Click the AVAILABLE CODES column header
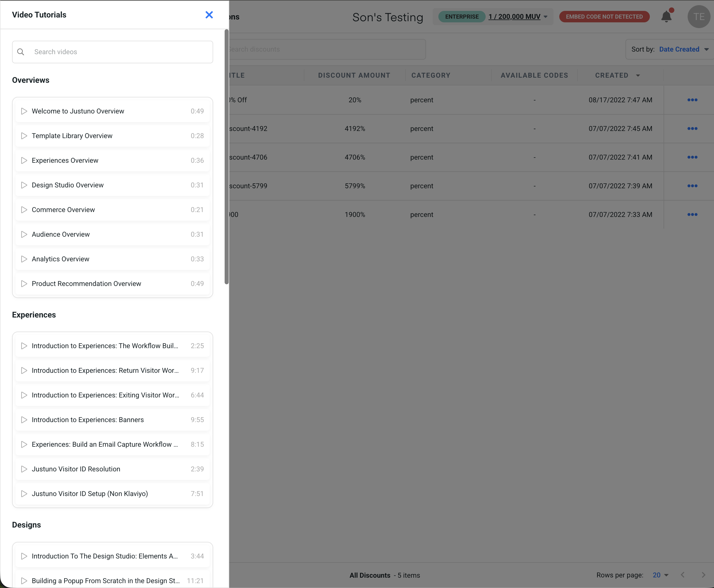 pyautogui.click(x=534, y=76)
